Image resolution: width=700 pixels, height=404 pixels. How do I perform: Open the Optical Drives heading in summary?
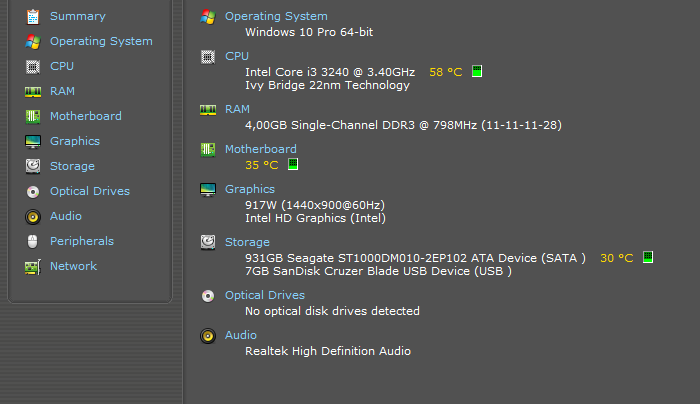[265, 295]
